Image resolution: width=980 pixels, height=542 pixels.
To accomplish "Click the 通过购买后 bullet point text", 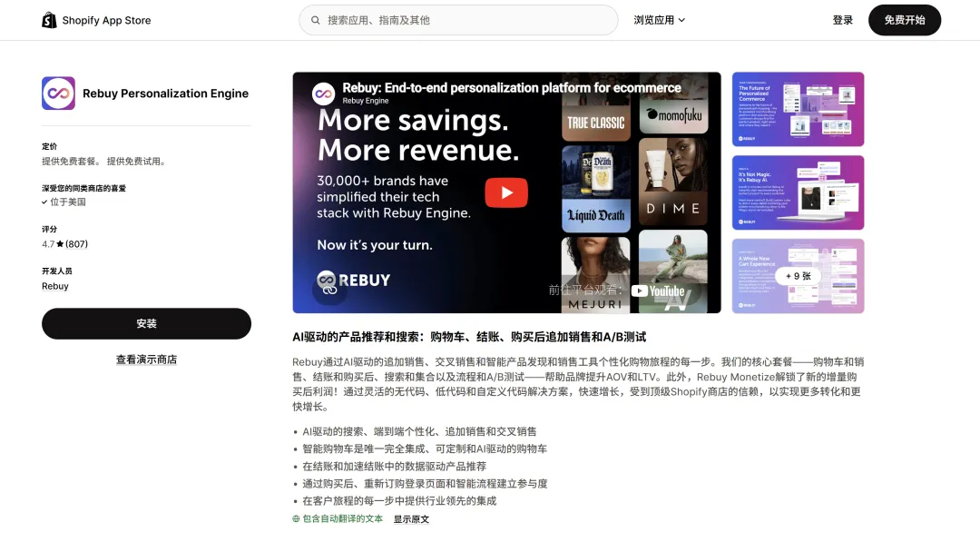I will pos(425,483).
